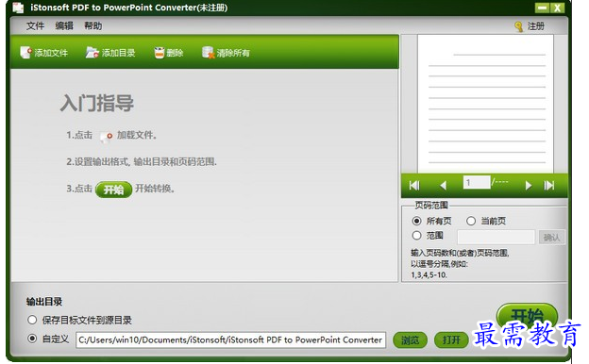Click the 添加文件 (Add File) toolbar icon
Screen dimensions: 589x364
(25, 53)
